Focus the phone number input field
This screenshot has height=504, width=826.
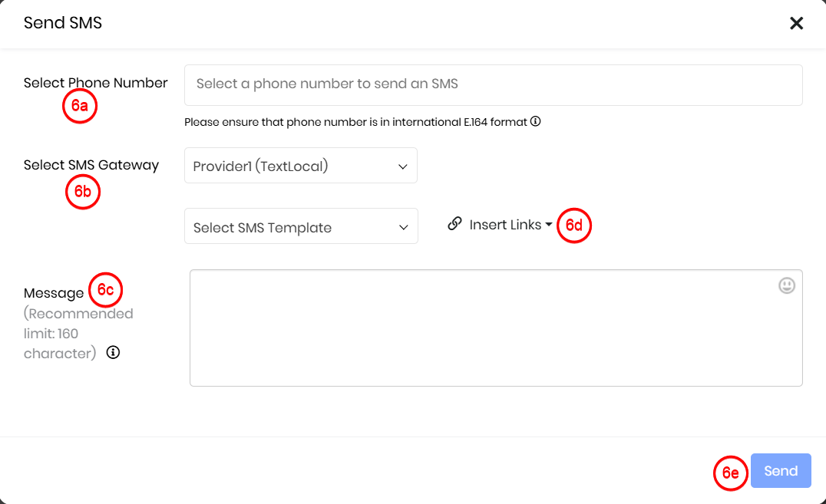pyautogui.click(x=493, y=85)
